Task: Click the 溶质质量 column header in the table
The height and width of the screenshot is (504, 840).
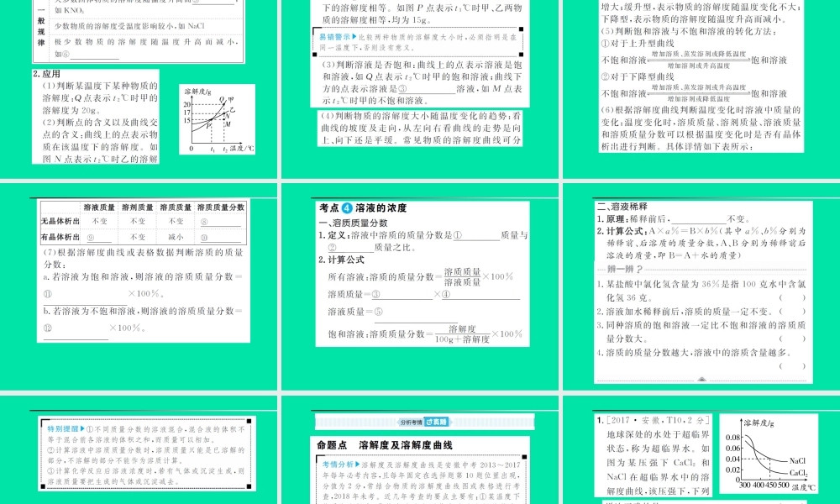Action: click(176, 207)
